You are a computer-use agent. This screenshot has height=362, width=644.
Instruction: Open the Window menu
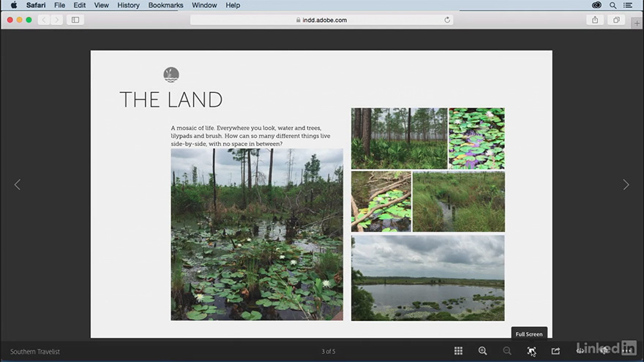pos(204,5)
